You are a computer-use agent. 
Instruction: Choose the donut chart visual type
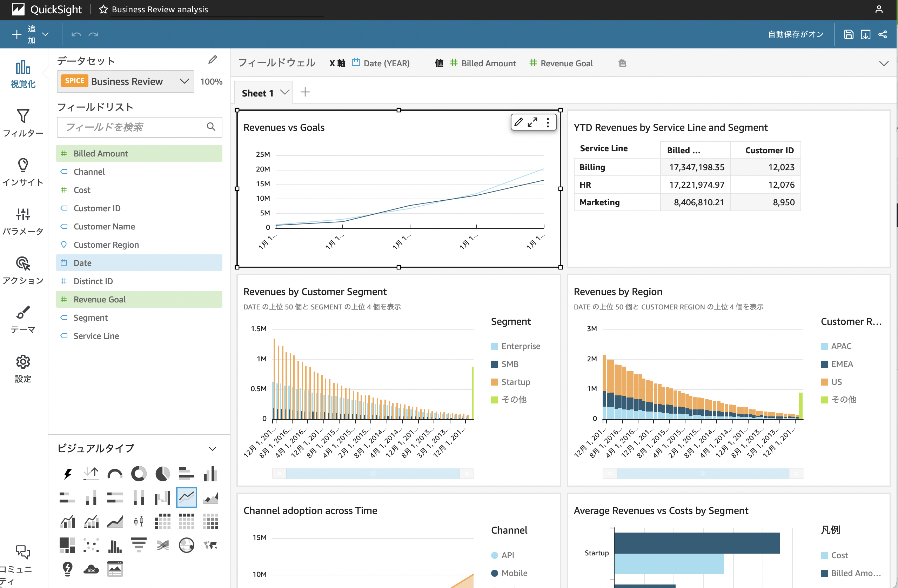click(139, 473)
